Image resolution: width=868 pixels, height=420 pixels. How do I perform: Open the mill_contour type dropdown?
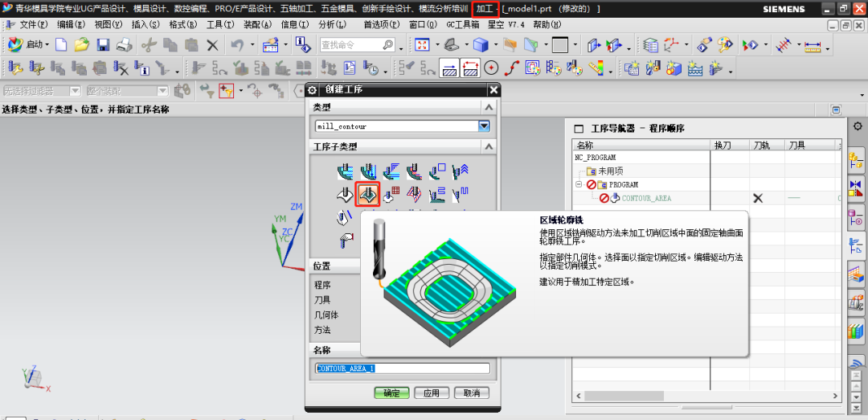click(x=484, y=126)
